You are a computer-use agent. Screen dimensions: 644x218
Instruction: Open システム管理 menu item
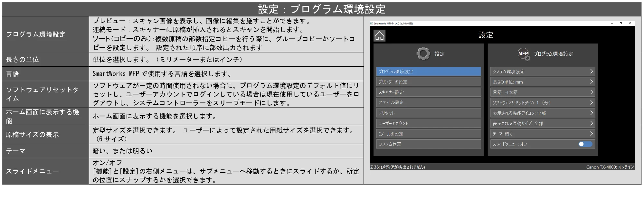click(x=428, y=144)
